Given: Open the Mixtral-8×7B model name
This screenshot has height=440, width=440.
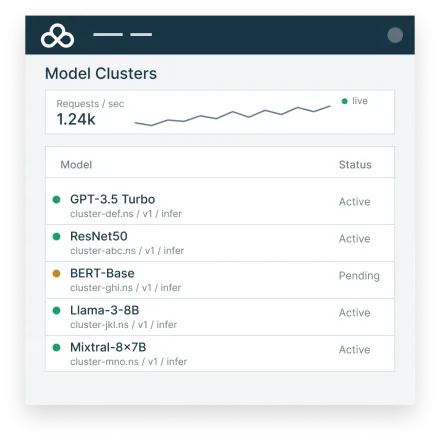Looking at the screenshot, I should pos(108,347).
